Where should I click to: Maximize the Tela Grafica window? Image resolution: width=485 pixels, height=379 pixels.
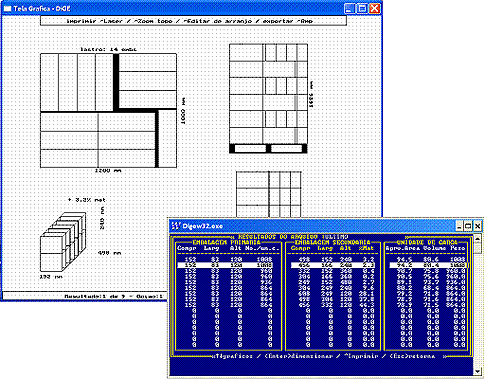point(362,9)
